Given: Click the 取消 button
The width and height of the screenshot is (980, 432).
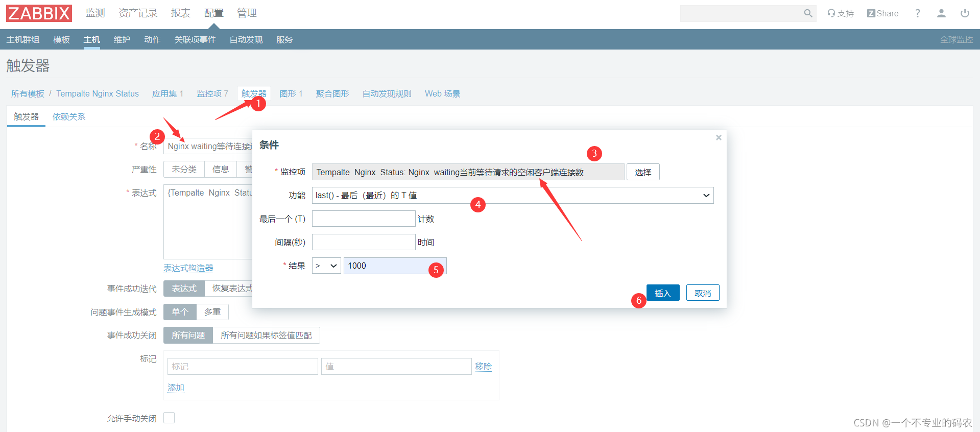Looking at the screenshot, I should point(703,293).
